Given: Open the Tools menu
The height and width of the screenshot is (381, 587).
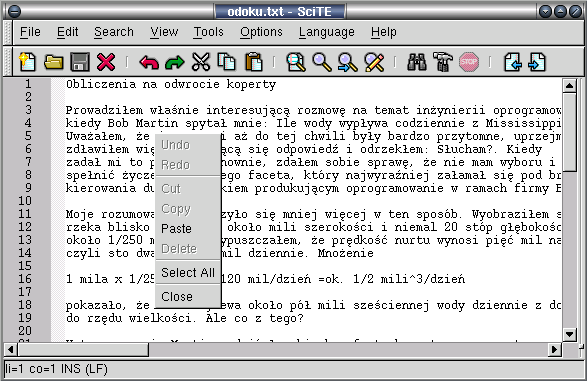Looking at the screenshot, I should click(x=209, y=32).
